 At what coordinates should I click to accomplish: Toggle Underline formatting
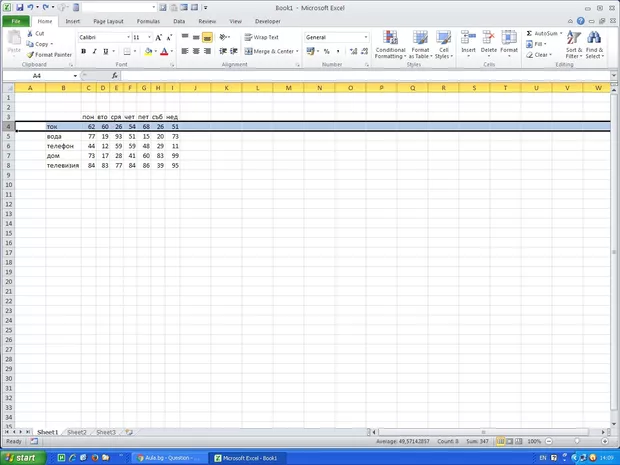coord(106,51)
